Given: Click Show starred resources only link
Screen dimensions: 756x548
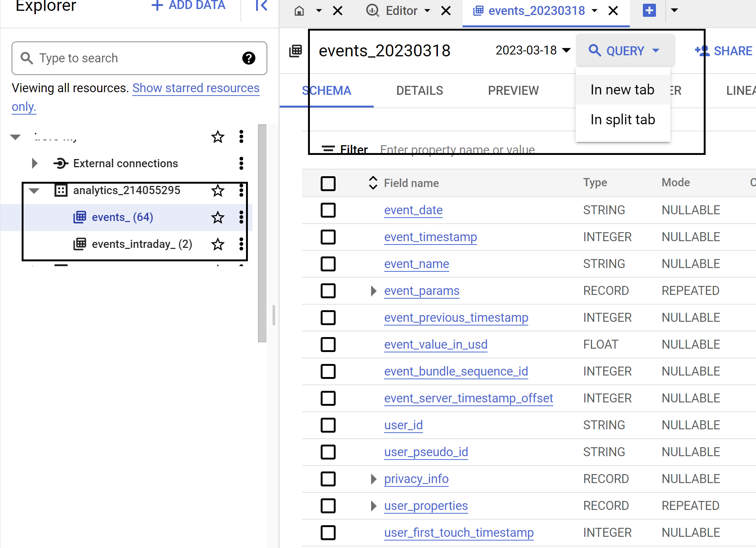Looking at the screenshot, I should (x=196, y=88).
